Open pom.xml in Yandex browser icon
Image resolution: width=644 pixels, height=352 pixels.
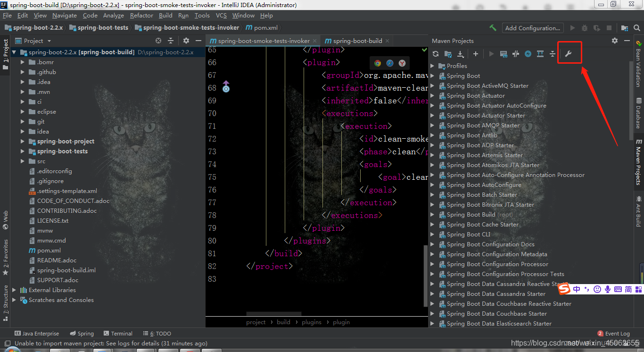click(402, 63)
